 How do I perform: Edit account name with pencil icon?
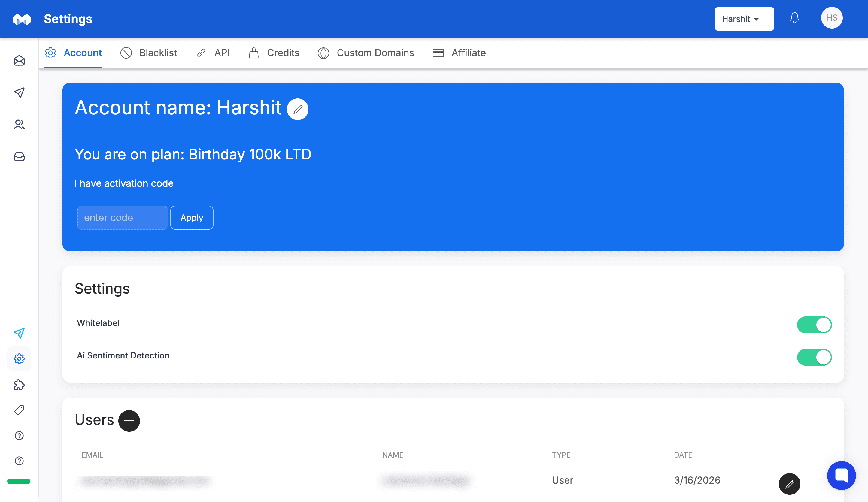tap(298, 110)
